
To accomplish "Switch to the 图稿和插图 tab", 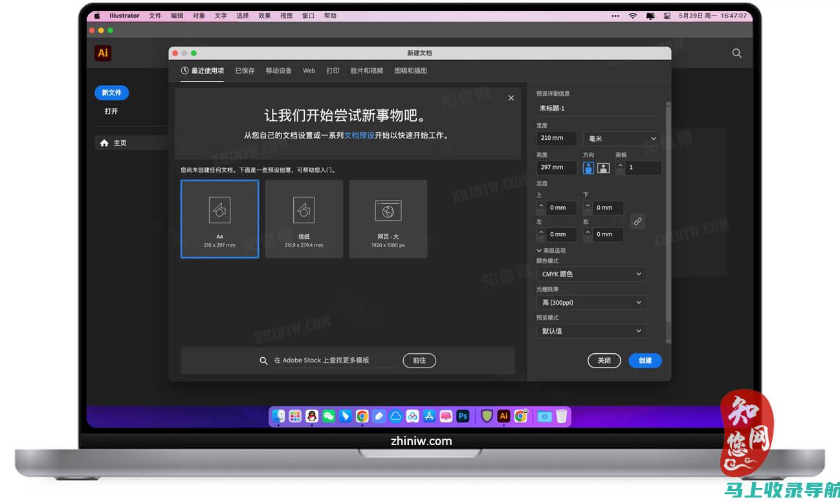I will click(x=410, y=71).
